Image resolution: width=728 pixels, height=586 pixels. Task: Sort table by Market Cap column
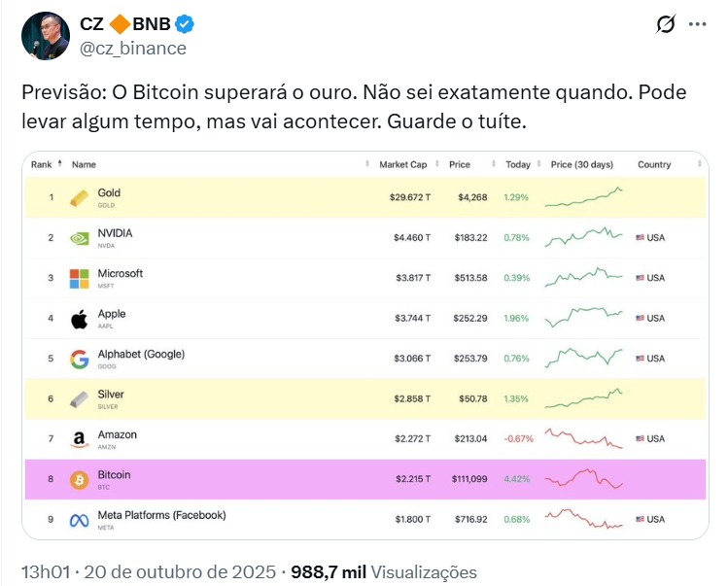pyautogui.click(x=402, y=164)
